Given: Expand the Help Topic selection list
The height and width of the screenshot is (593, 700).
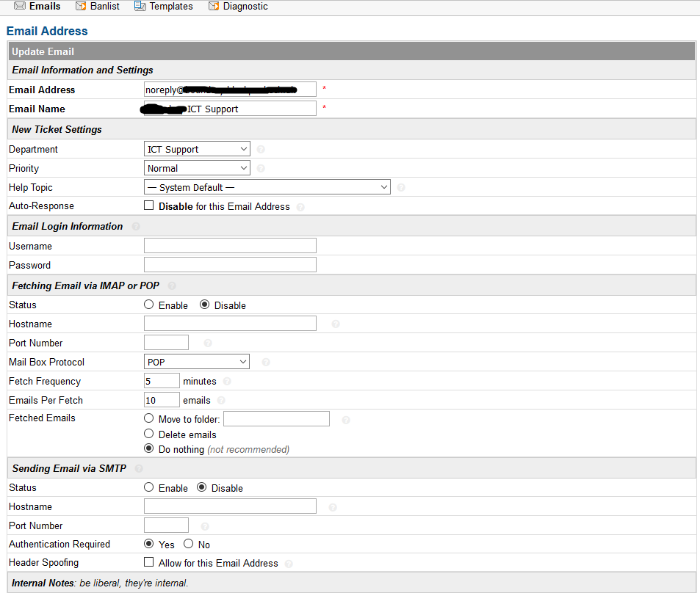Looking at the screenshot, I should click(x=267, y=186).
